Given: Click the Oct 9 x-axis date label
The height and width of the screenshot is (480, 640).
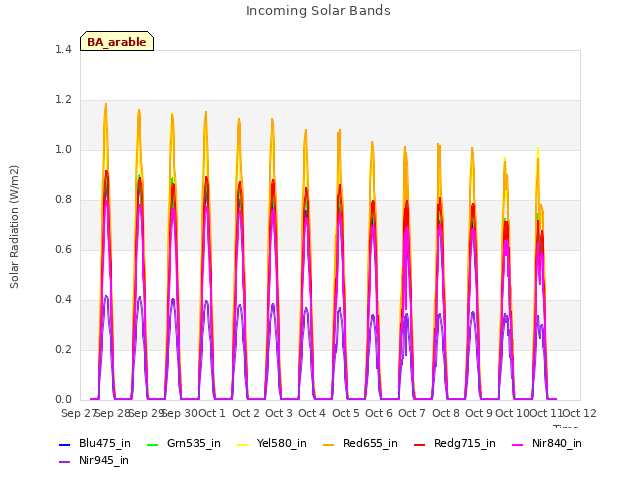Looking at the screenshot, I should point(479,413).
